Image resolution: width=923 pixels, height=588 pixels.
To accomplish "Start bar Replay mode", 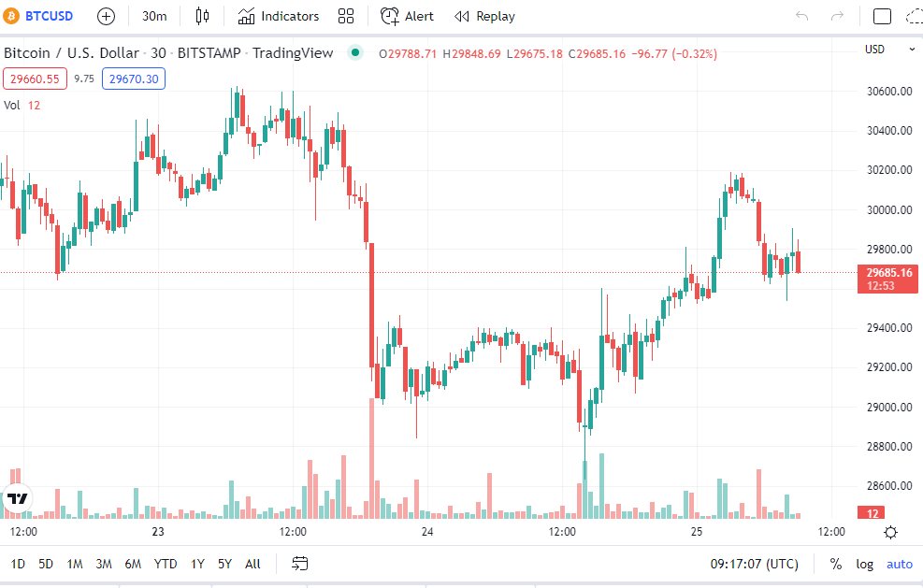I will tap(484, 16).
